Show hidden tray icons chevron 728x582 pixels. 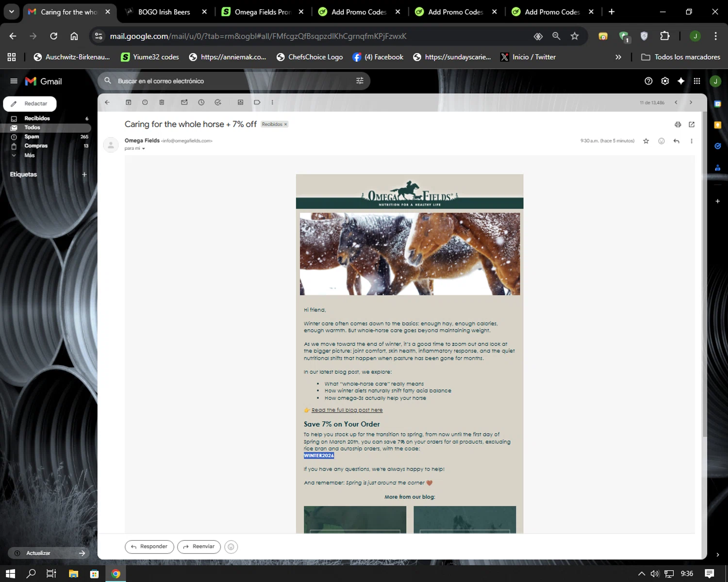(x=642, y=574)
